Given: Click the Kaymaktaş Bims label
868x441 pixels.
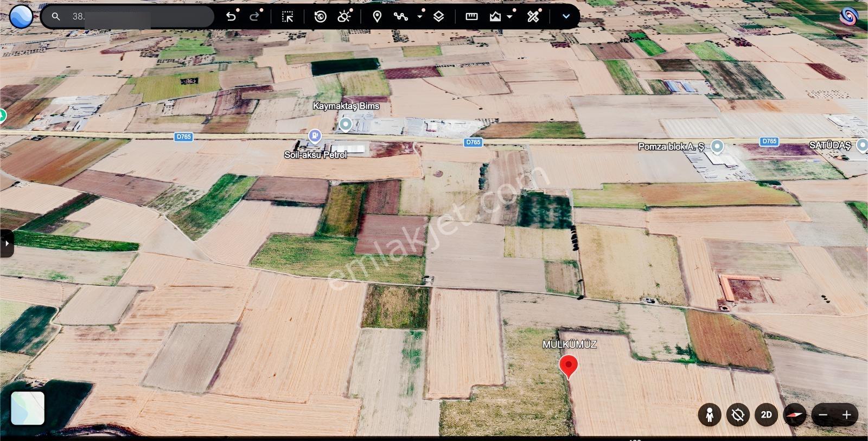Looking at the screenshot, I should [346, 106].
